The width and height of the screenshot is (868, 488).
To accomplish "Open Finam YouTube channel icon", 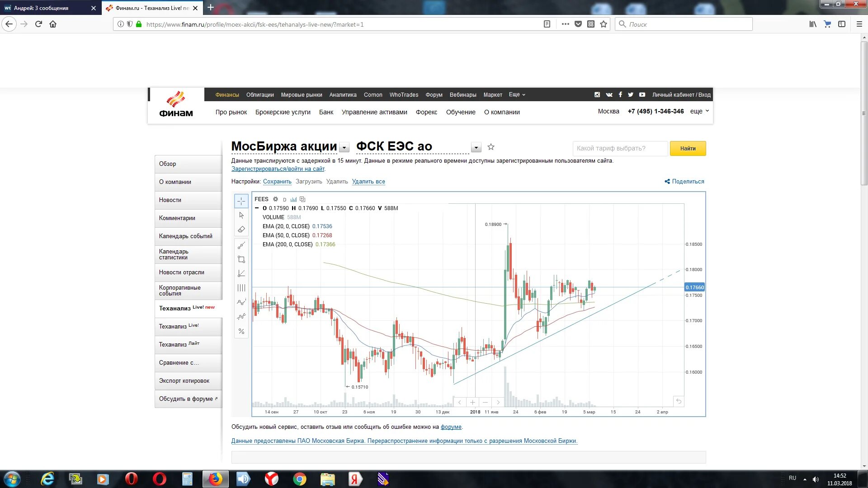I will coord(642,95).
